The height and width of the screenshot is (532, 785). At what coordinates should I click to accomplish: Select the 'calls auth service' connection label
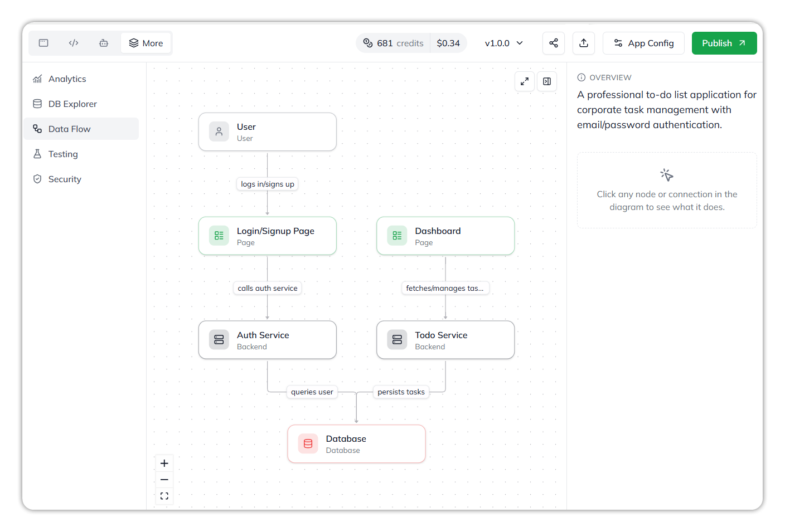268,288
